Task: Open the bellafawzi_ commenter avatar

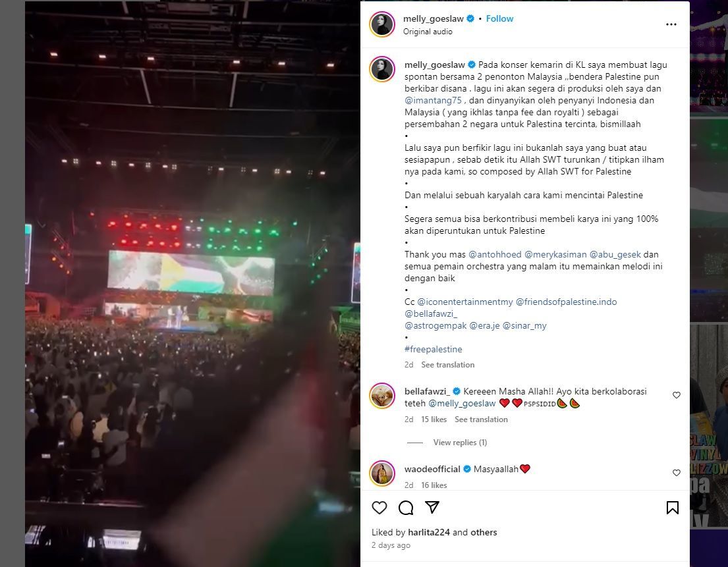Action: [382, 396]
